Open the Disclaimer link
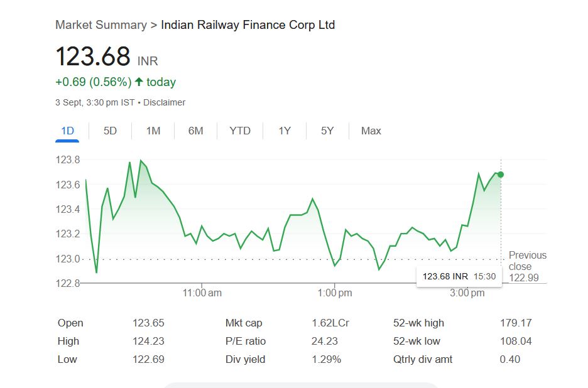 pos(164,102)
